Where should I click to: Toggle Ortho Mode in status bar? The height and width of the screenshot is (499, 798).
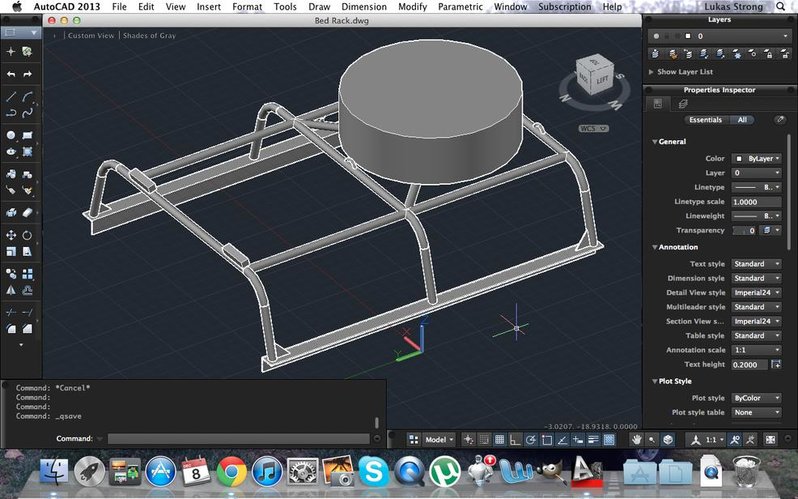click(x=515, y=439)
